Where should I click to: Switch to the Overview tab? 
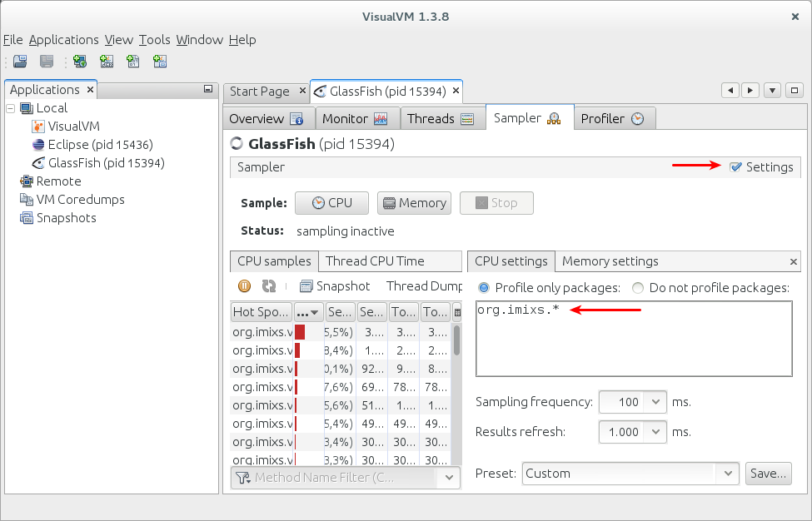click(x=269, y=118)
